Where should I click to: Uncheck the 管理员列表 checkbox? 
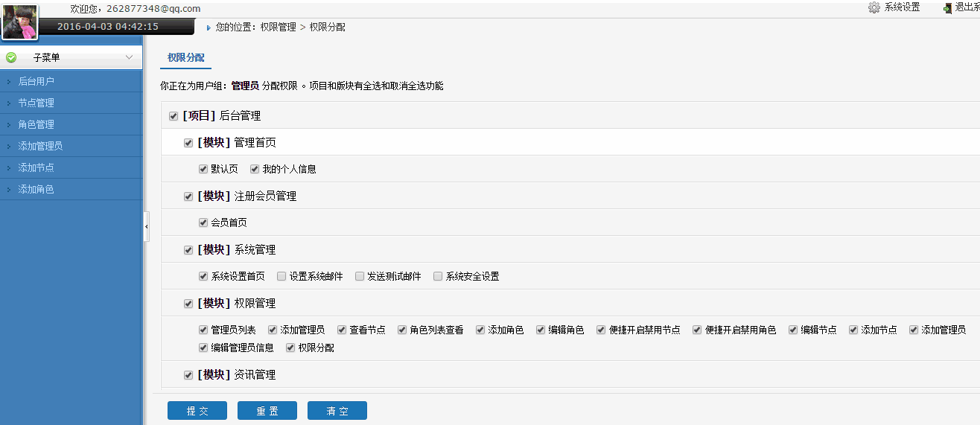203,330
